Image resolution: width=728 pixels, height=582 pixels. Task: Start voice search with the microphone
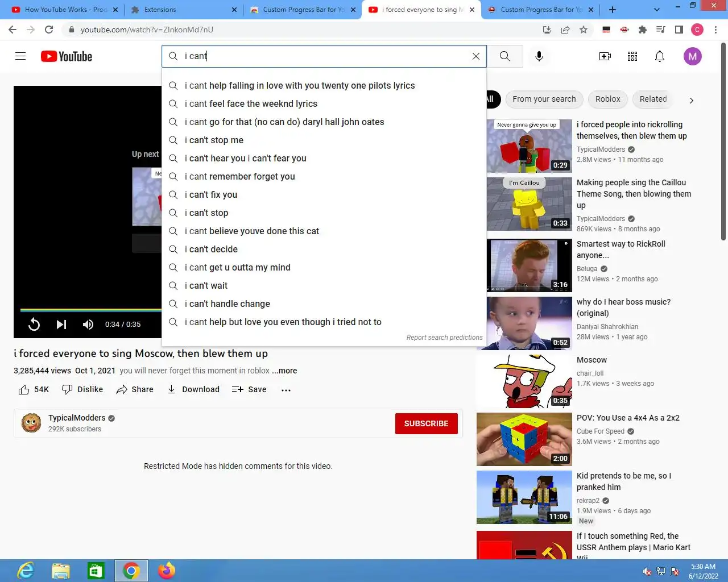click(539, 56)
